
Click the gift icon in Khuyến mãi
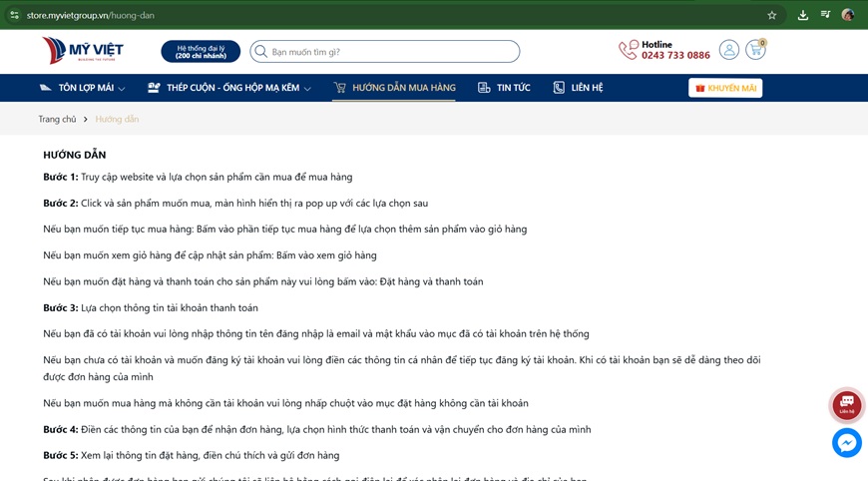(x=700, y=88)
